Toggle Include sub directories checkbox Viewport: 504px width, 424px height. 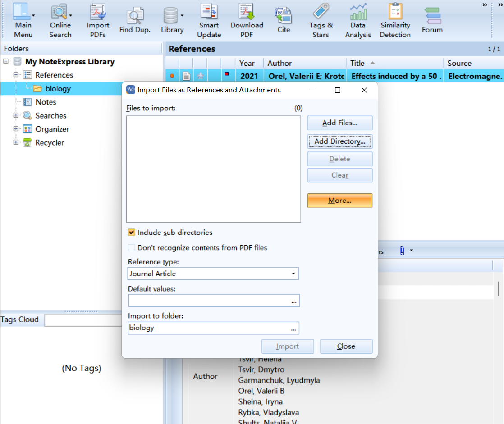(132, 232)
